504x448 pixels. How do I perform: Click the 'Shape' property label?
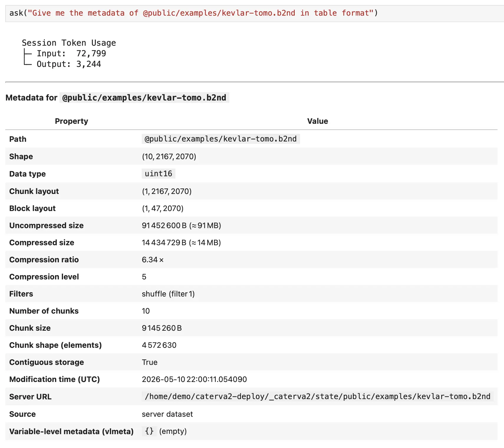[x=21, y=157]
